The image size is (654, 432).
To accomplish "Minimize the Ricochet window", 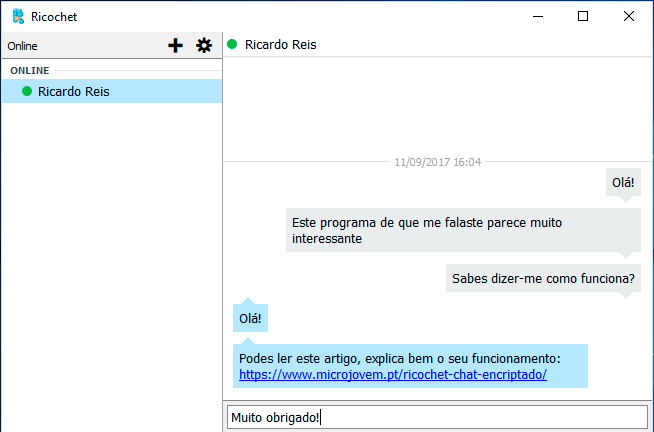I will (538, 16).
